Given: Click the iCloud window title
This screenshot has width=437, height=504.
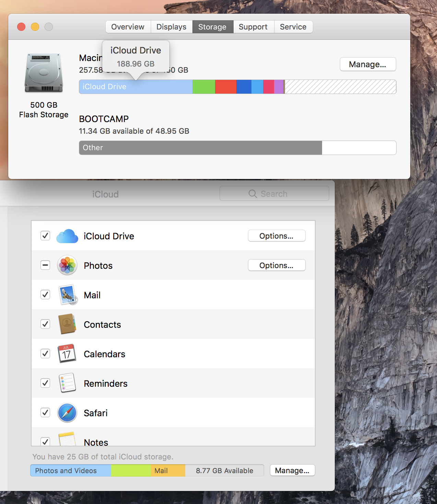Looking at the screenshot, I should 105,194.
